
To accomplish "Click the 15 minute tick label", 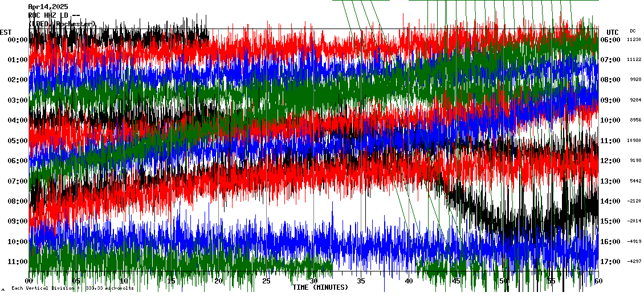I will tap(171, 281).
